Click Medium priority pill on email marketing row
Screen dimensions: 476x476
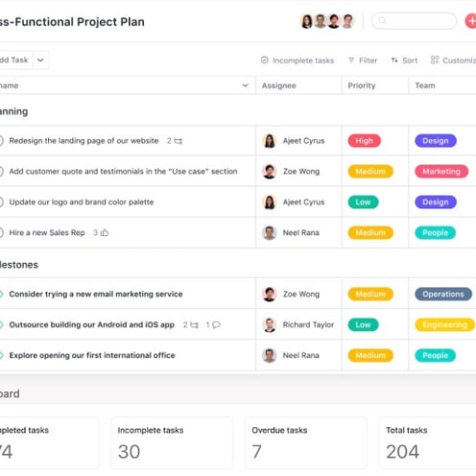coord(370,294)
